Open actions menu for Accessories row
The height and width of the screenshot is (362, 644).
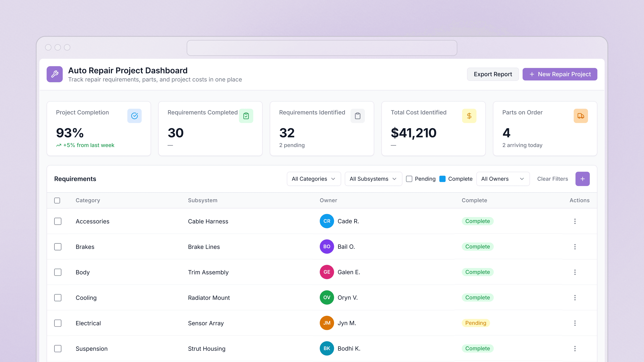pos(575,221)
